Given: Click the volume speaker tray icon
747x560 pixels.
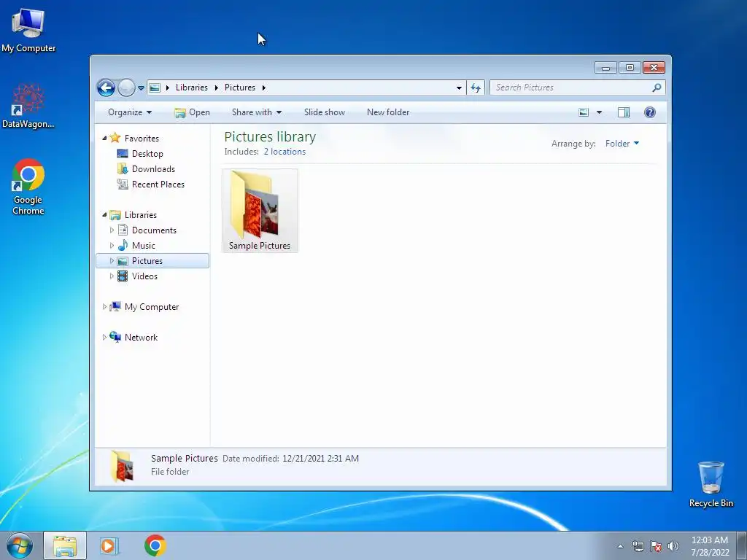Looking at the screenshot, I should 673,546.
